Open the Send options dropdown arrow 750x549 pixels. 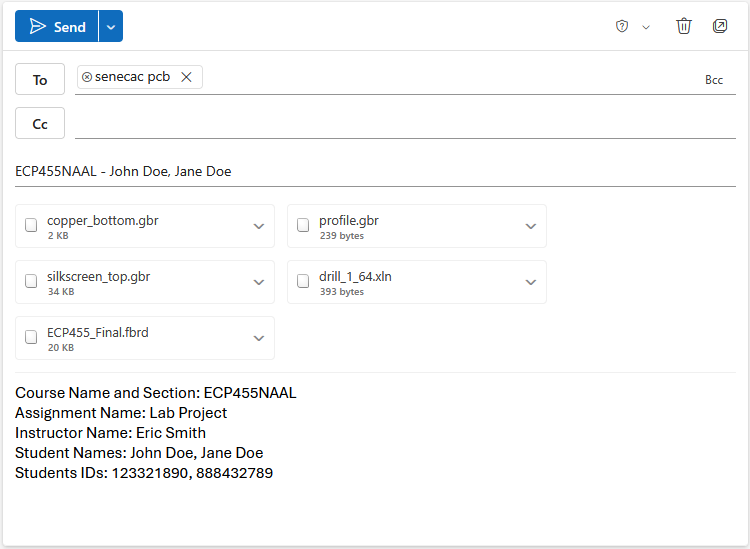(111, 27)
